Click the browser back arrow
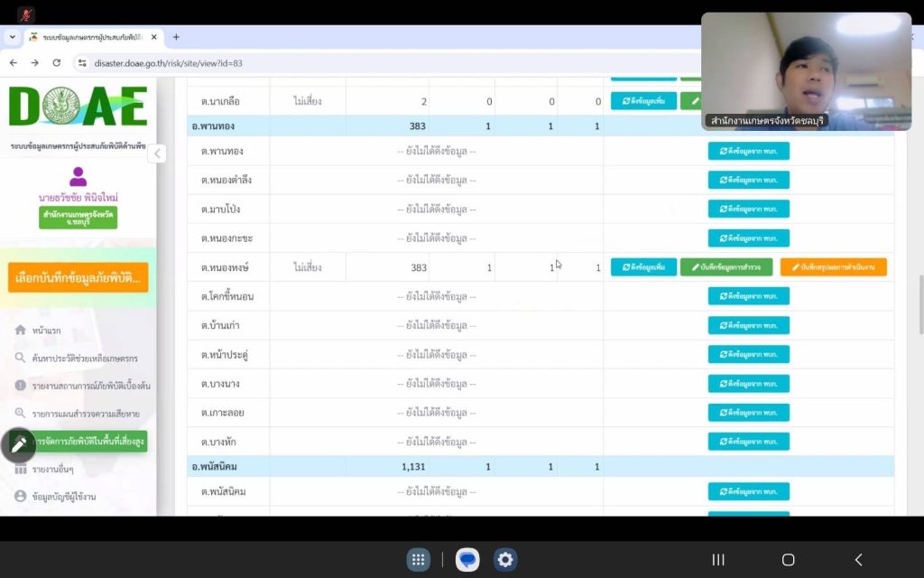Screen dimensions: 924x578 pos(14,63)
